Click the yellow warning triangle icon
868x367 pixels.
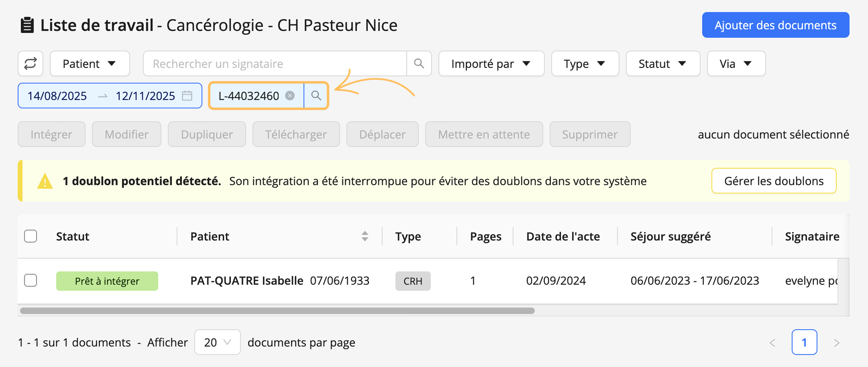tap(45, 181)
